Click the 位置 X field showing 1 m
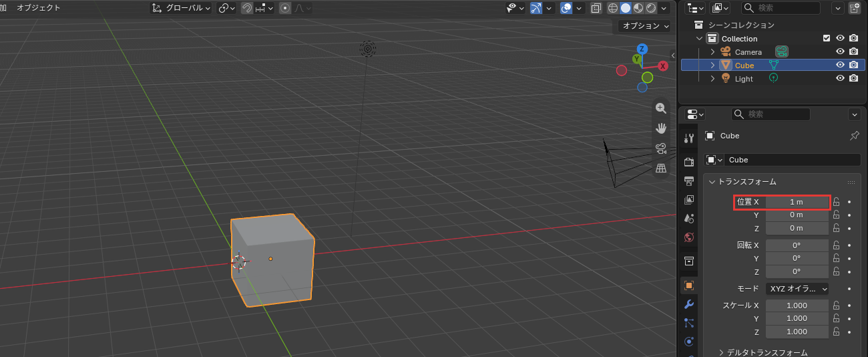The height and width of the screenshot is (357, 868). pyautogui.click(x=797, y=201)
